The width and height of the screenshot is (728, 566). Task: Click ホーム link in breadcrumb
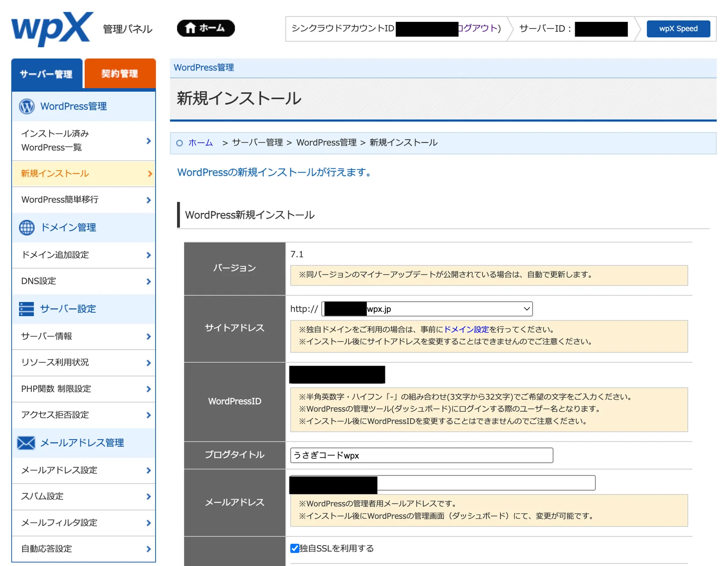coord(201,143)
